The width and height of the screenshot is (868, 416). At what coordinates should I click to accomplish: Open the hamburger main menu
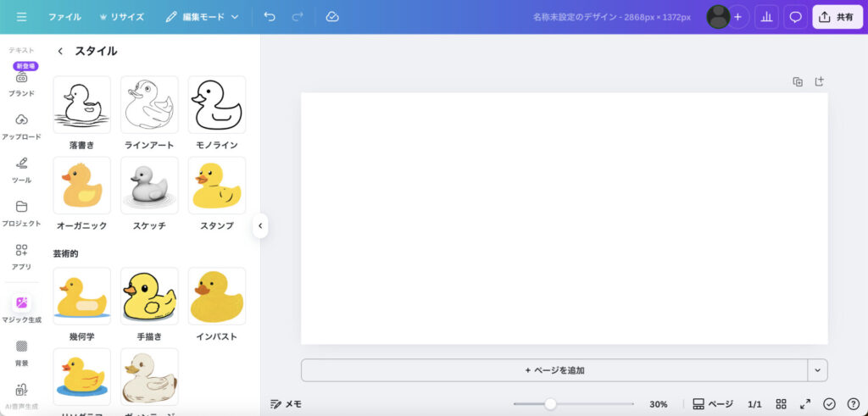click(x=21, y=17)
